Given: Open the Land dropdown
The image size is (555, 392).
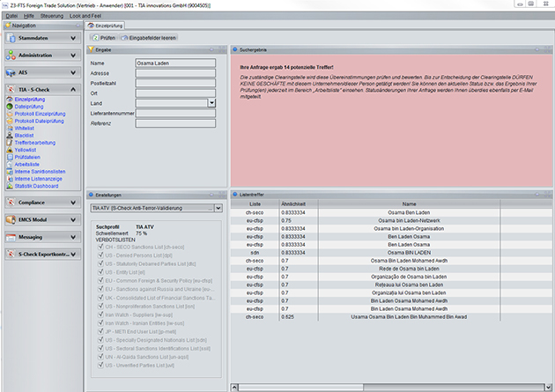Looking at the screenshot, I should coord(212,103).
